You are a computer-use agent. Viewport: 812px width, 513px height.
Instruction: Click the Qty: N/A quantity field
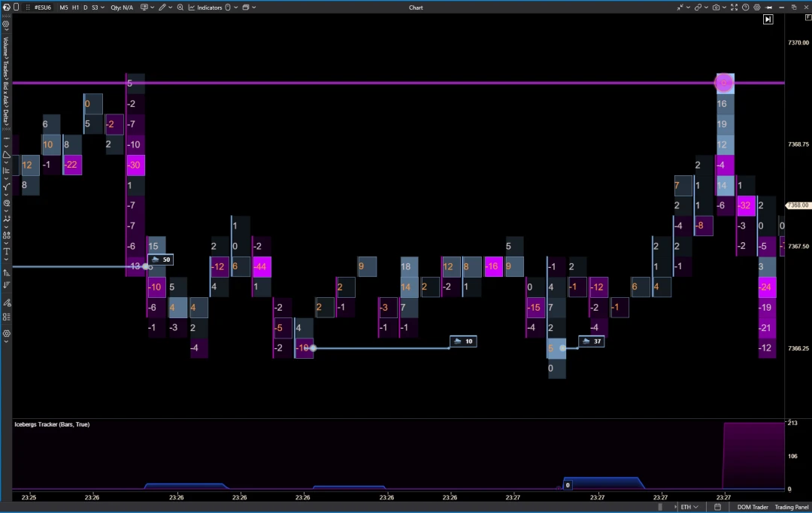(x=122, y=8)
